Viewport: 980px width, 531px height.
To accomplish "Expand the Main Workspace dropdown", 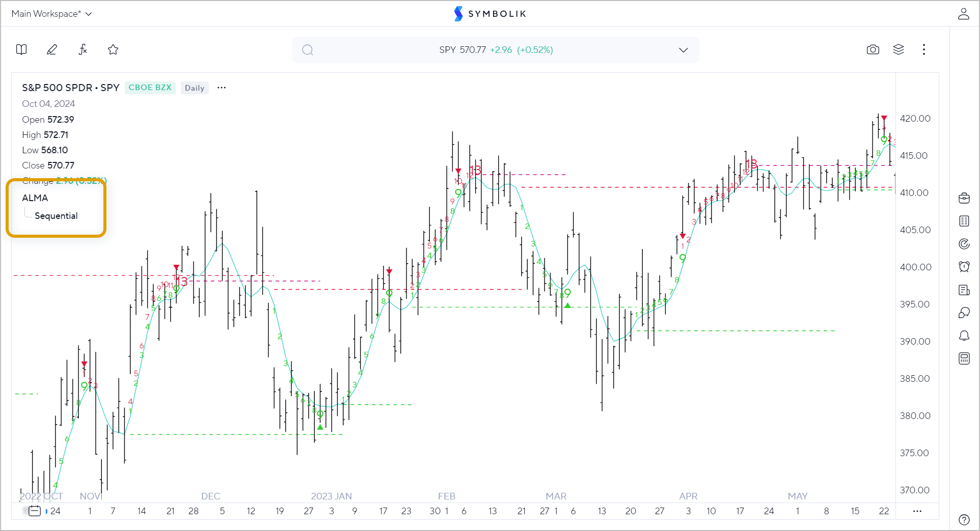I will pos(51,14).
